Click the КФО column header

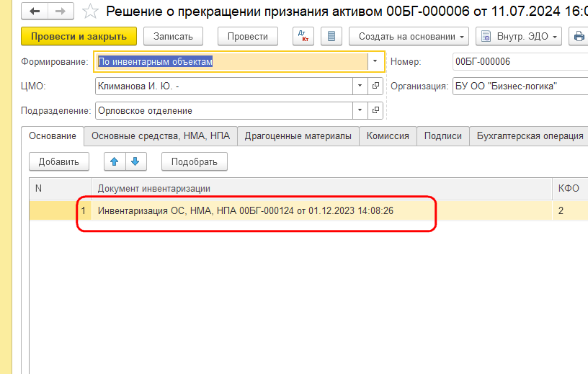570,188
